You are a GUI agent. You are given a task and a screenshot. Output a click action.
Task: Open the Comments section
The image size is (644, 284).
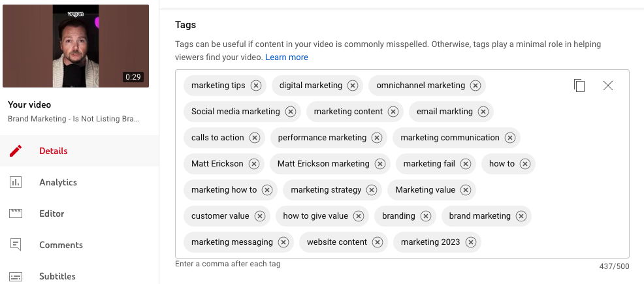(79, 245)
